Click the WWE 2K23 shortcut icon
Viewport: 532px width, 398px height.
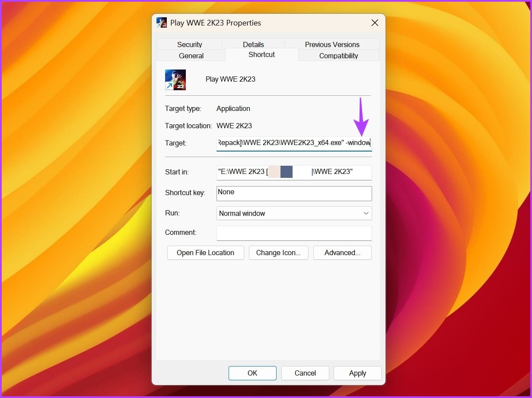[175, 80]
